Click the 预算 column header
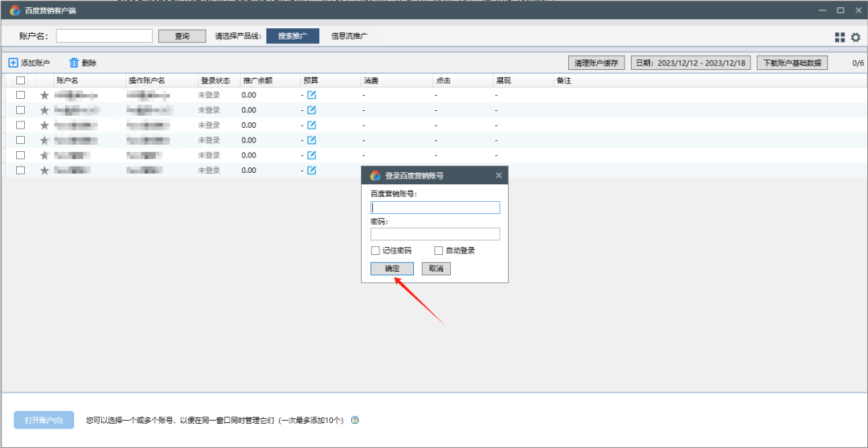This screenshot has width=868, height=448. 330,80
